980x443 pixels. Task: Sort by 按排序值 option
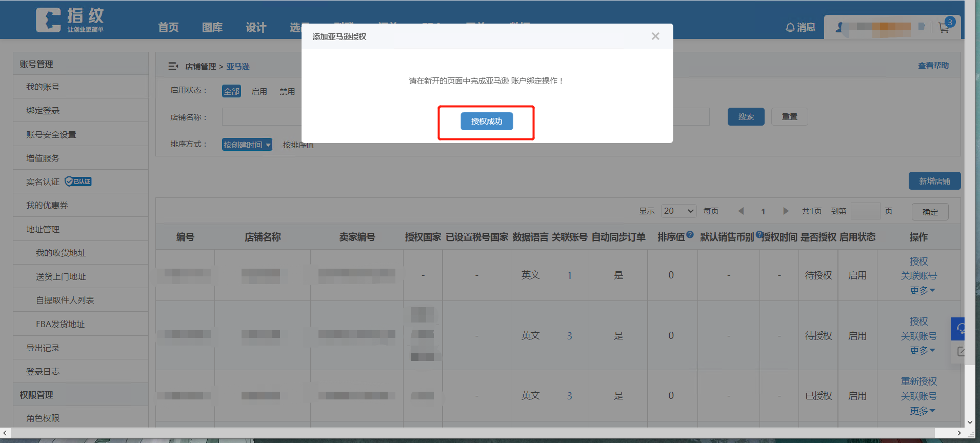click(298, 145)
